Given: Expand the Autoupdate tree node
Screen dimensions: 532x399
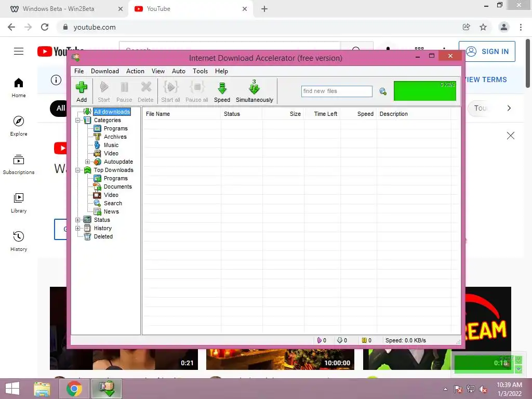Looking at the screenshot, I should pos(87,162).
